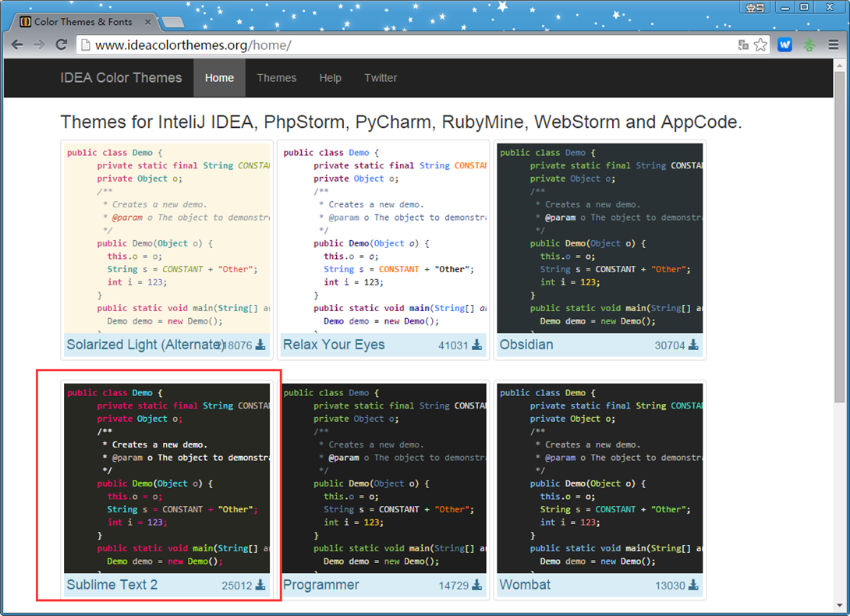Viewport: 850px width, 616px height.
Task: Click the scrollbar down arrow
Action: (x=839, y=605)
